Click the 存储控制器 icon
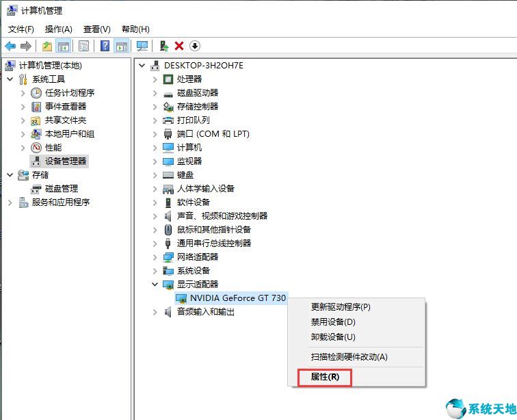 (168, 107)
